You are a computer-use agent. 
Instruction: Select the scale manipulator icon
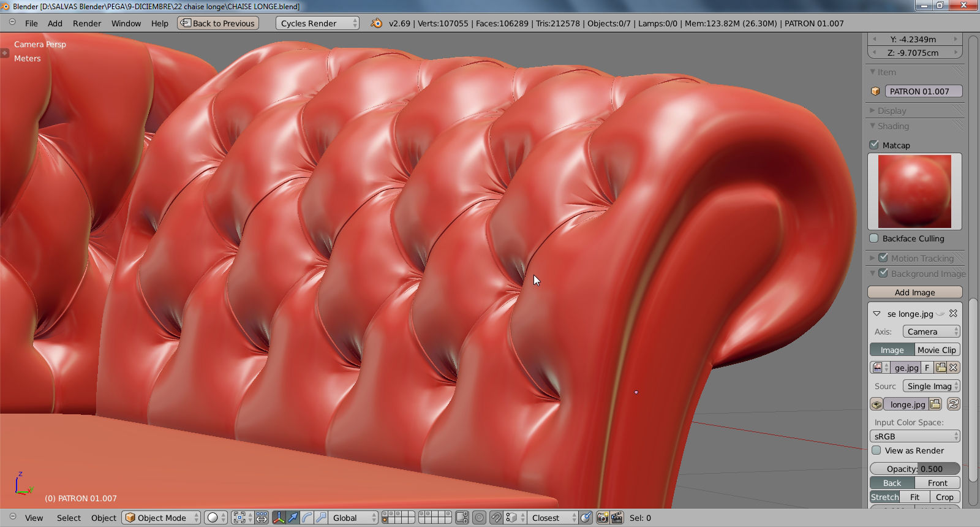point(321,518)
